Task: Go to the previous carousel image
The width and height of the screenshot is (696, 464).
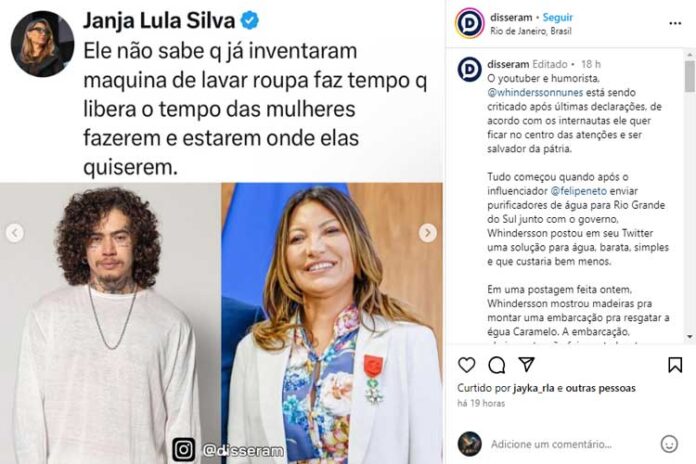Action: point(15,233)
